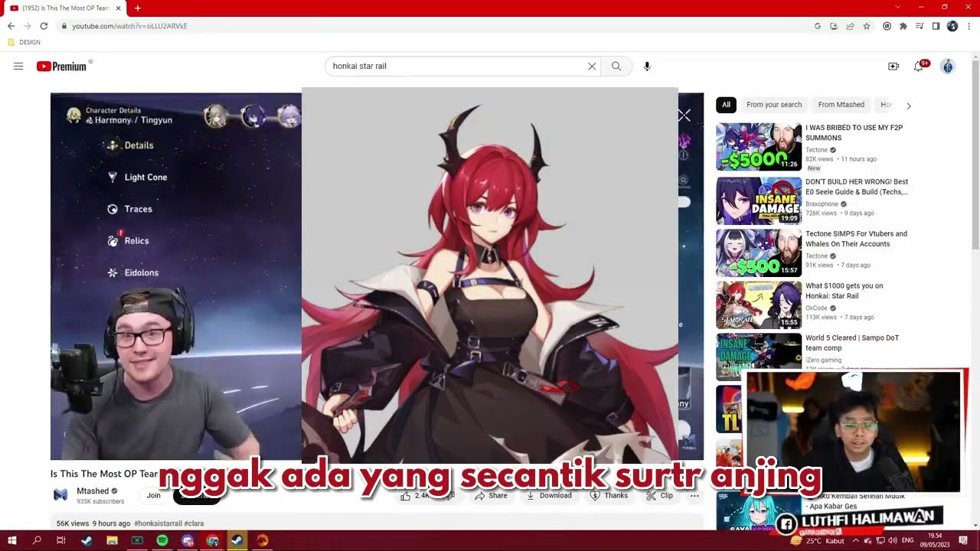Open 'I WAS BRIBED' video thumbnail
The height and width of the screenshot is (551, 980).
759,147
